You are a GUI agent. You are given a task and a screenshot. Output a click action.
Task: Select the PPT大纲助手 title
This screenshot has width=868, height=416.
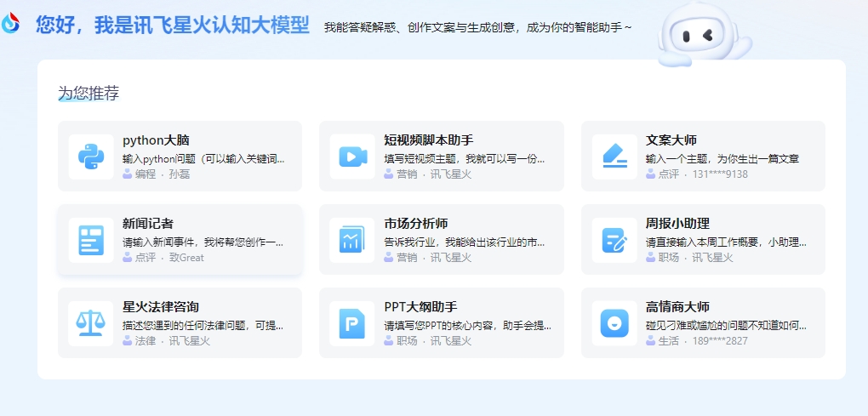click(420, 307)
